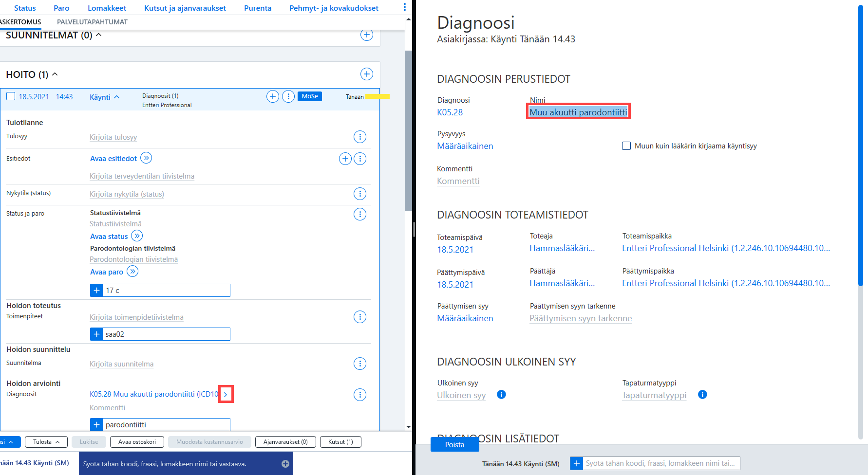
Task: Open the Pehmyt- ja kovakudokset tab
Action: coord(334,8)
